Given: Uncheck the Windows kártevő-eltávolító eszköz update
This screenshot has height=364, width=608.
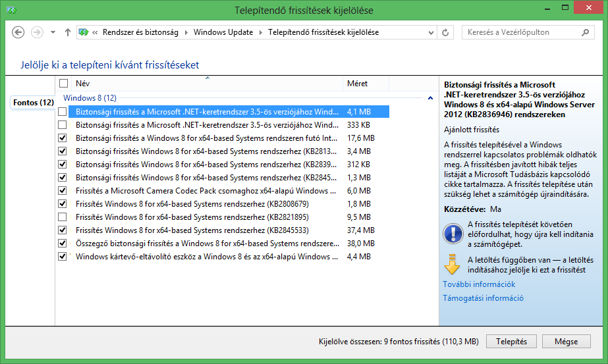Looking at the screenshot, I should tap(63, 257).
